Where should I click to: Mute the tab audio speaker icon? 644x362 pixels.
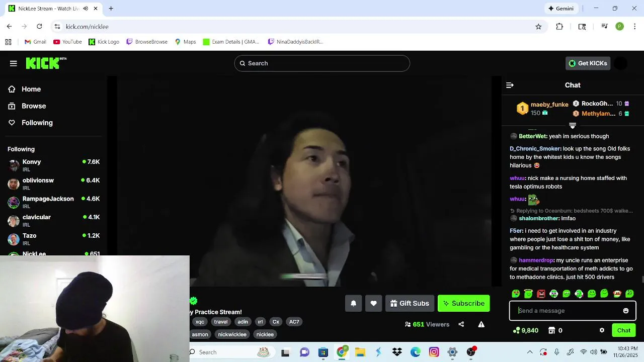86,9
